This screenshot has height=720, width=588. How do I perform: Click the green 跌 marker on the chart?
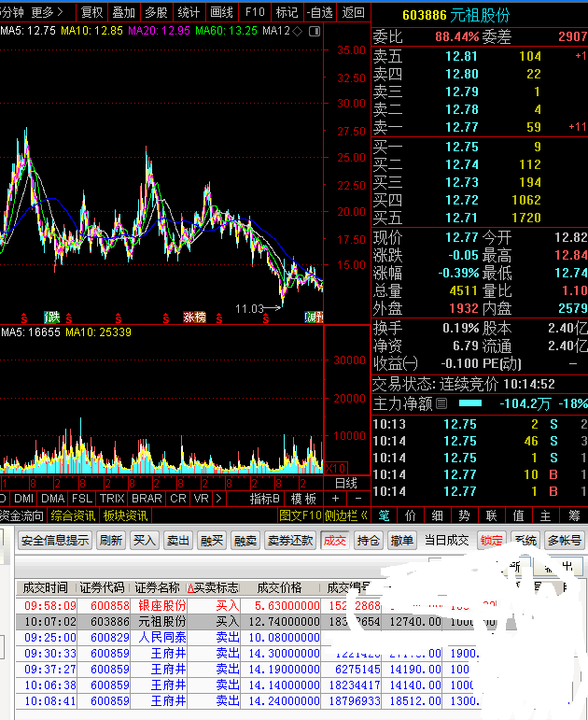coord(52,317)
